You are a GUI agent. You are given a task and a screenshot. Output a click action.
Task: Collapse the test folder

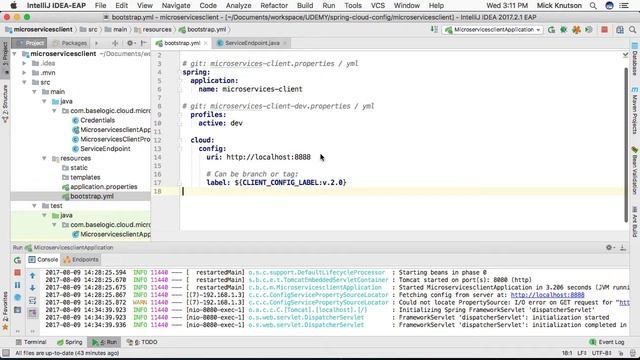[34, 206]
